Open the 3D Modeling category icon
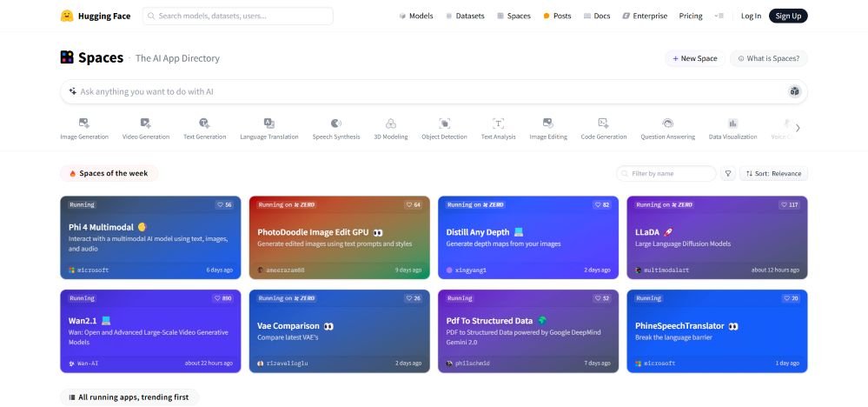Image resolution: width=868 pixels, height=407 pixels. click(x=391, y=123)
